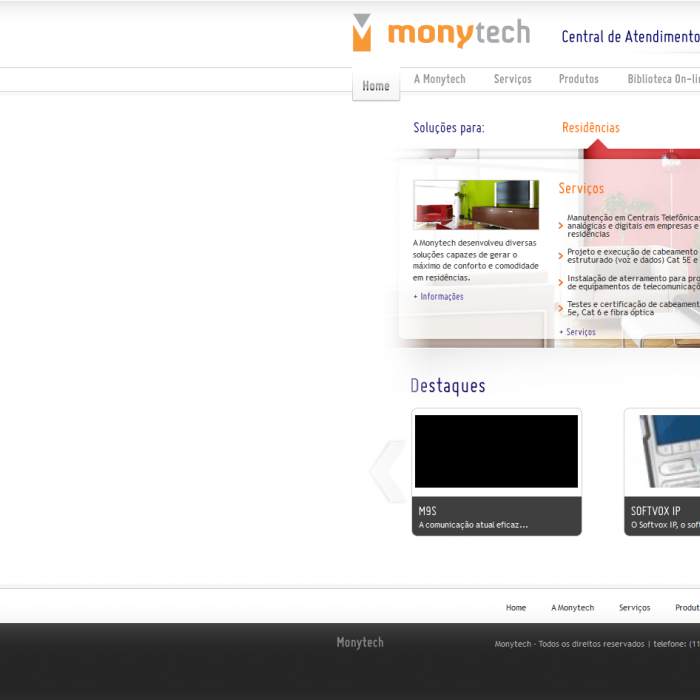Click the M9S card title

tap(427, 511)
